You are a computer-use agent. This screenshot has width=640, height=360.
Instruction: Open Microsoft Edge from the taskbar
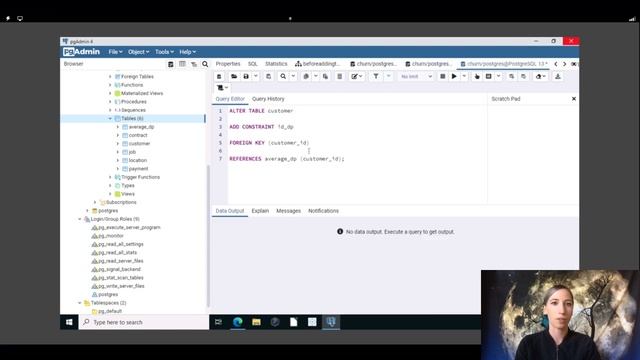tap(238, 322)
